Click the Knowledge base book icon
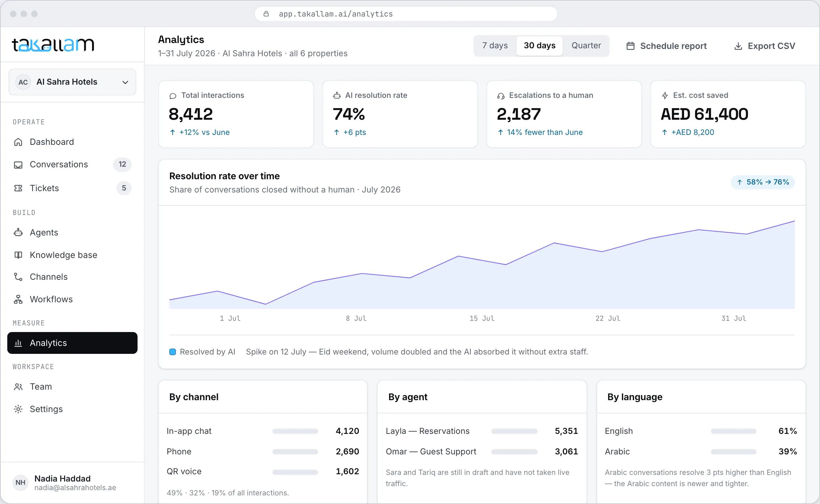The width and height of the screenshot is (820, 504). [x=18, y=255]
